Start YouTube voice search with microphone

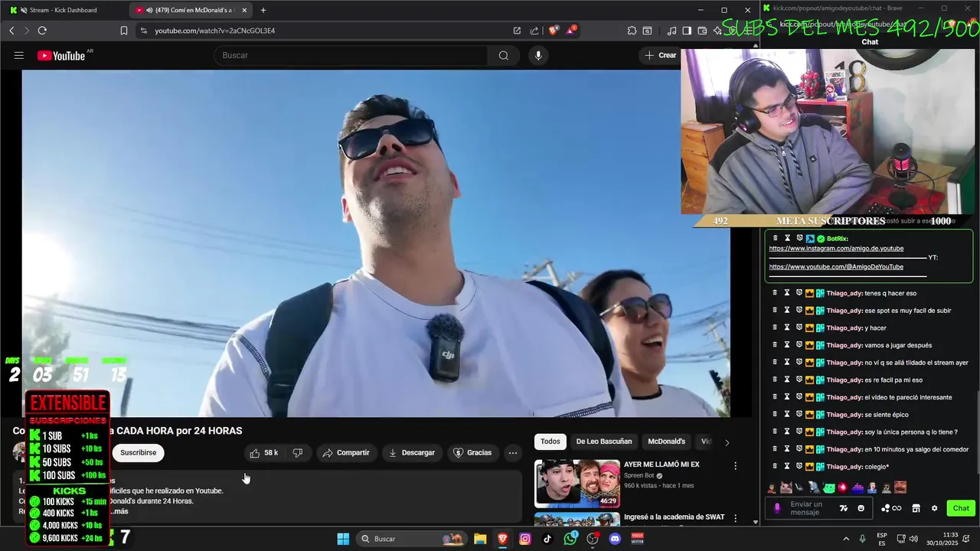pos(538,55)
